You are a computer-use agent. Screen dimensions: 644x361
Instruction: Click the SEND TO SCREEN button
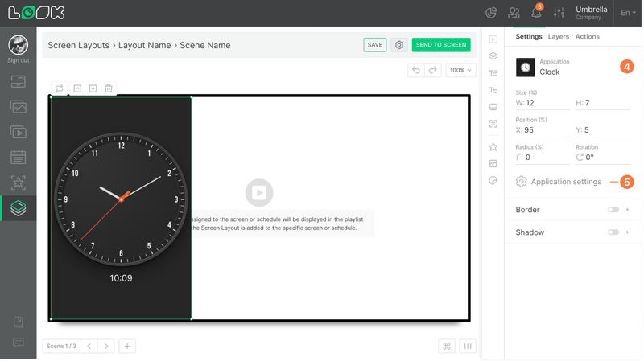click(x=442, y=45)
